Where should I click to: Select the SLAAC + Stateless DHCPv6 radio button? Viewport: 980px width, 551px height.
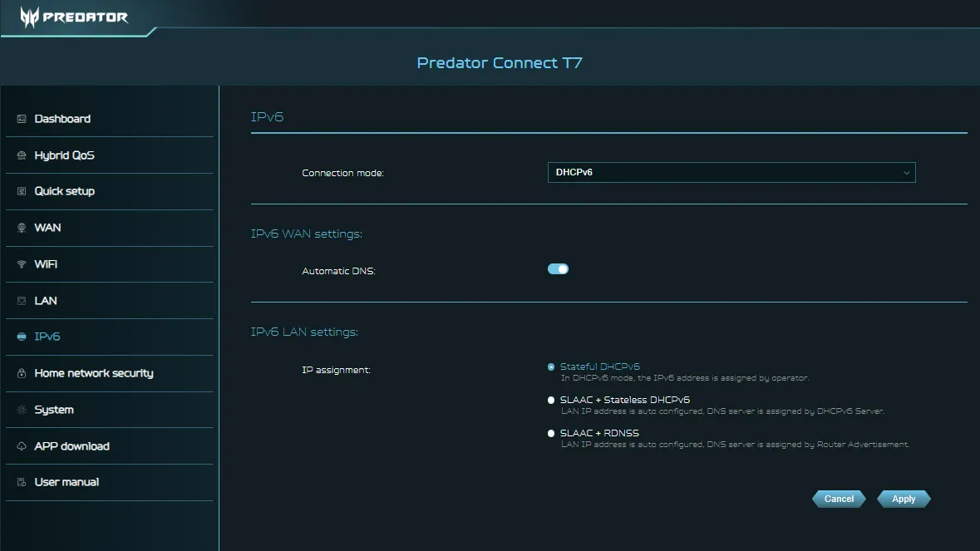550,400
